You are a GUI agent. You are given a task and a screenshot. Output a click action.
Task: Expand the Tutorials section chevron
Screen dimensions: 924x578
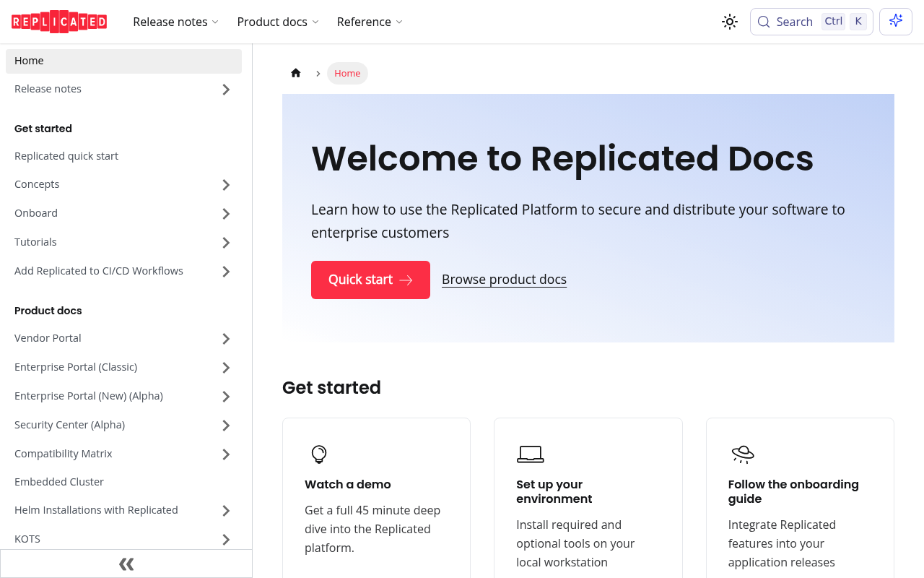pyautogui.click(x=226, y=243)
